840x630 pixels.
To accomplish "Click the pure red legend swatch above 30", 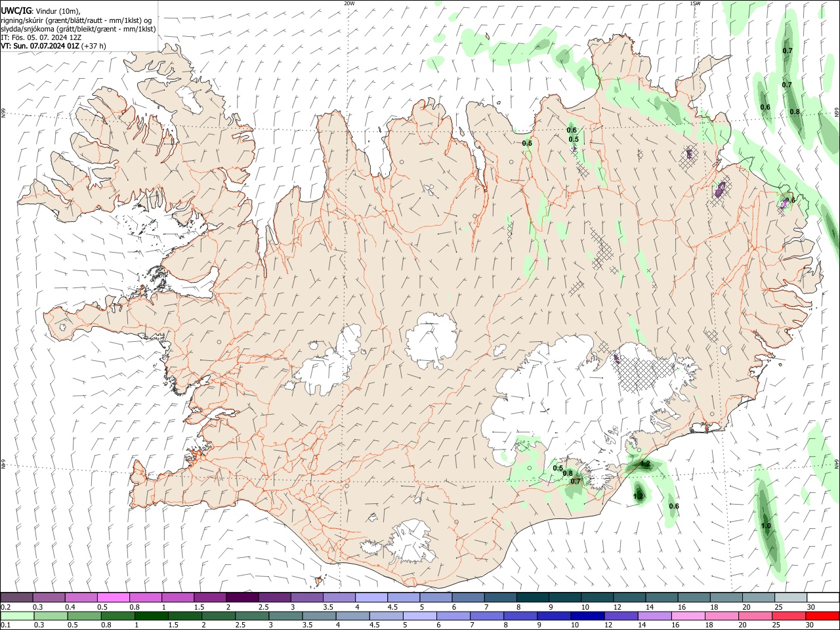I will pos(822,616).
